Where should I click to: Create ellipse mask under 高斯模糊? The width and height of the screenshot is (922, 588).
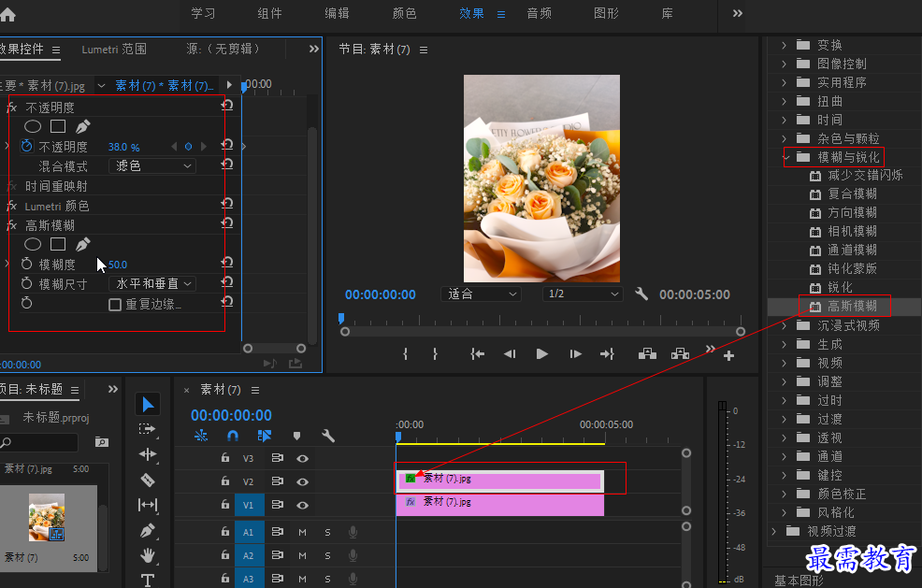point(33,244)
